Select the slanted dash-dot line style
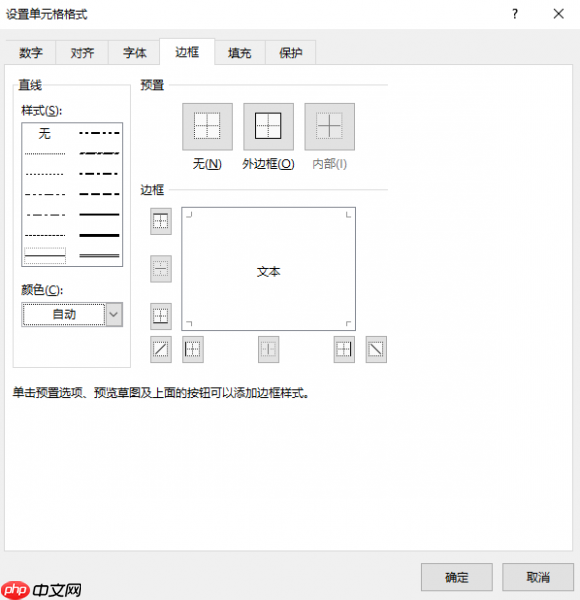This screenshot has width=580, height=600. (x=99, y=153)
